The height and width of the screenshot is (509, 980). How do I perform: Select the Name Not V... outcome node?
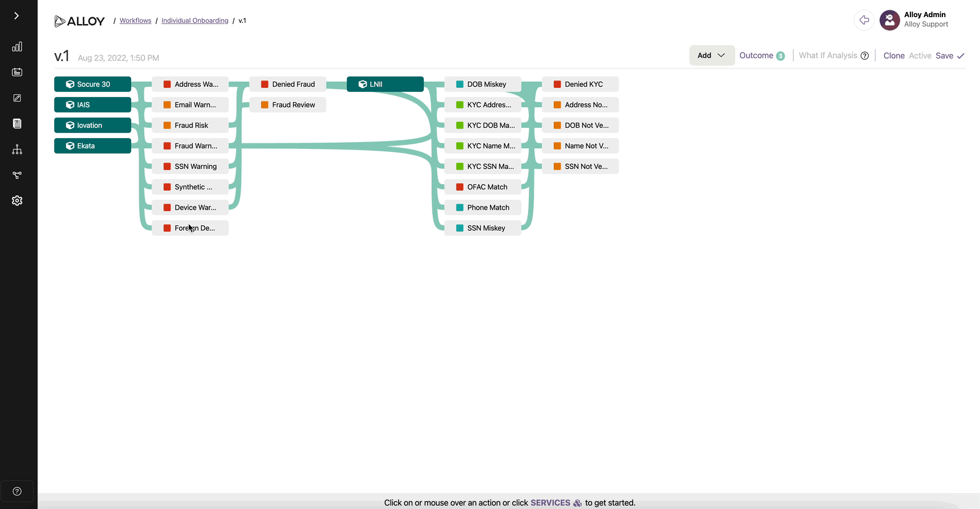580,146
